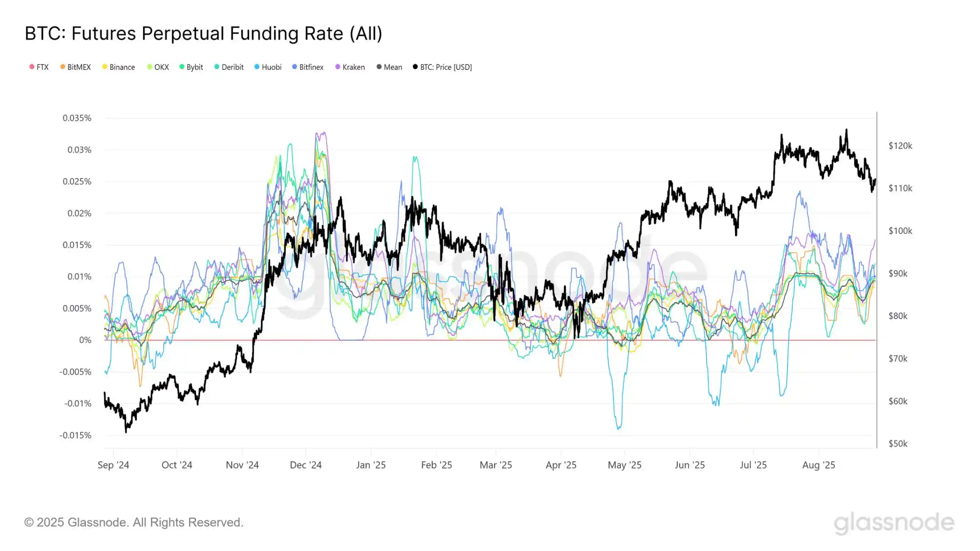The height and width of the screenshot is (551, 980).
Task: Click the May '25 x-axis label
Action: pyautogui.click(x=624, y=465)
